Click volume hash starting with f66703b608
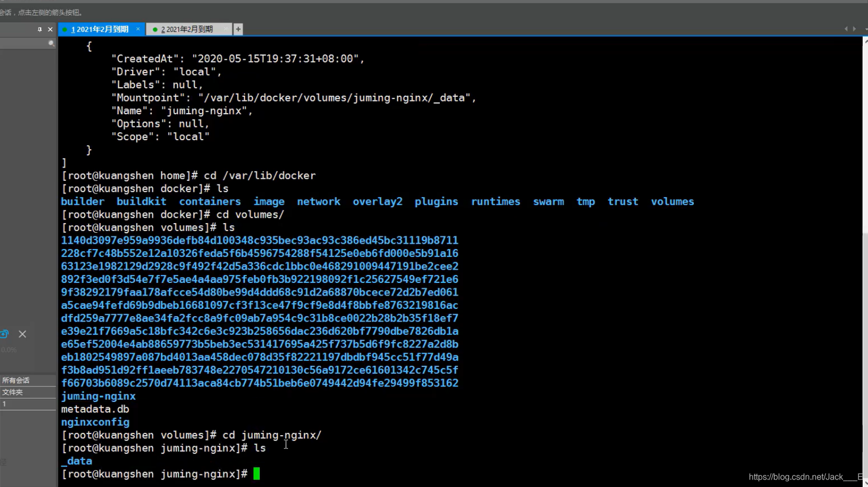The height and width of the screenshot is (487, 868). click(x=260, y=383)
